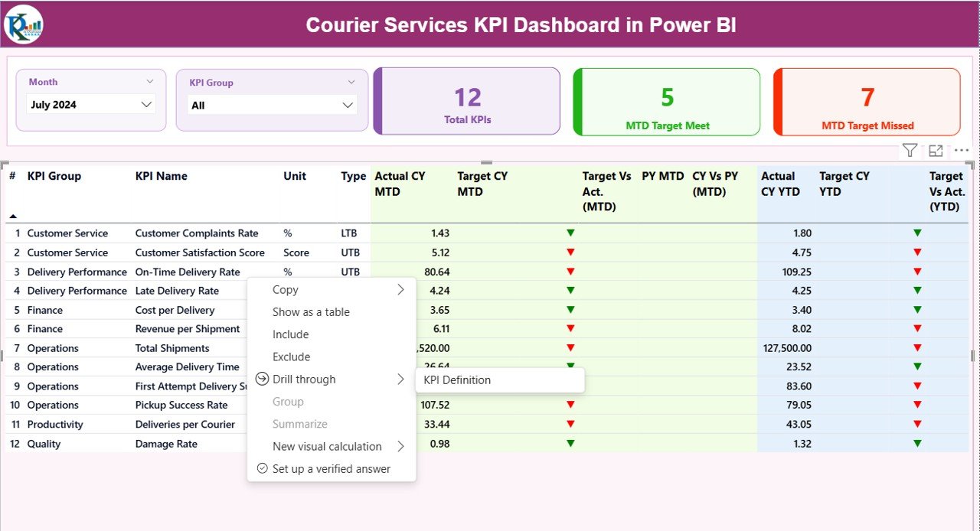Click the filter icon above the table
The height and width of the screenshot is (531, 980).
pyautogui.click(x=909, y=151)
